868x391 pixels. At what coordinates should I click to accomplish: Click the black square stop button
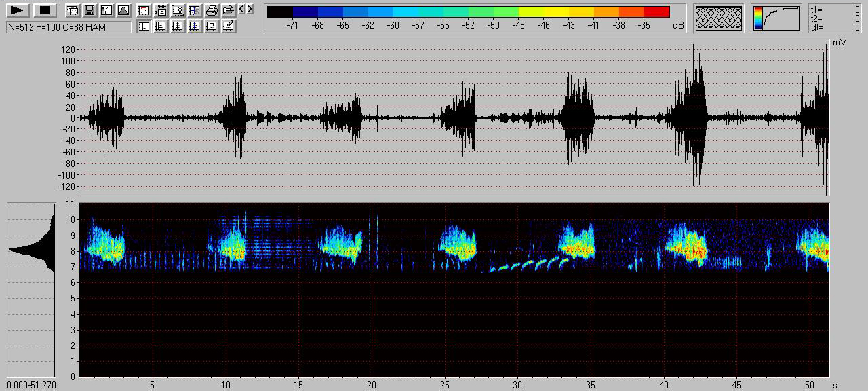[45, 10]
